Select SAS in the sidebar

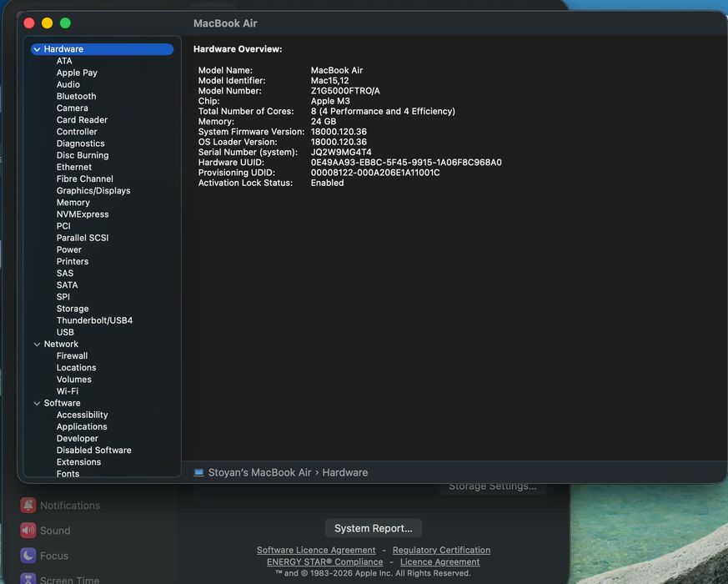65,273
